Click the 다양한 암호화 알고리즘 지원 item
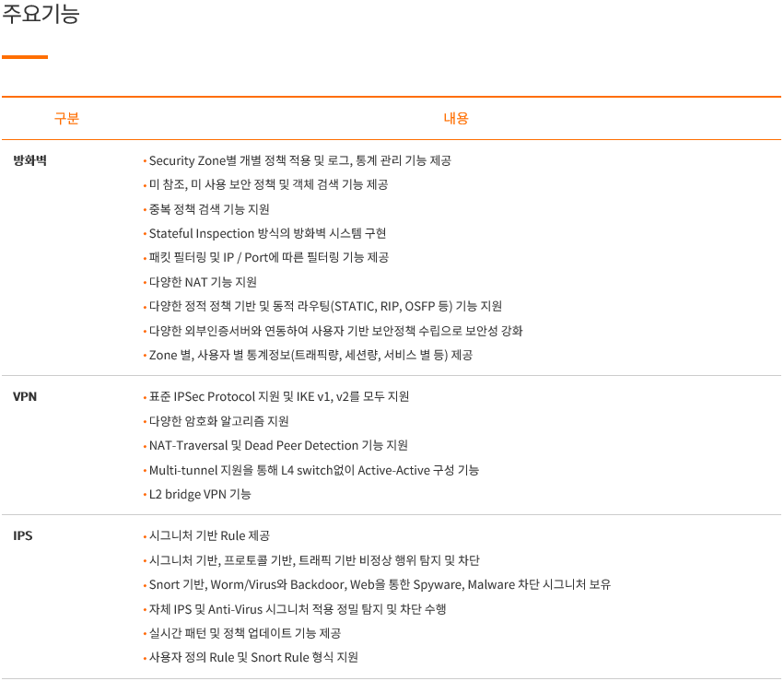Viewport: 784px width, 681px height. coord(219,421)
